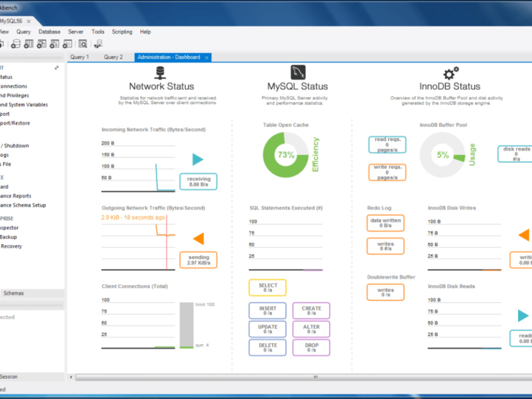
Task: Click the ALTER 0/s tile
Action: 311,329
